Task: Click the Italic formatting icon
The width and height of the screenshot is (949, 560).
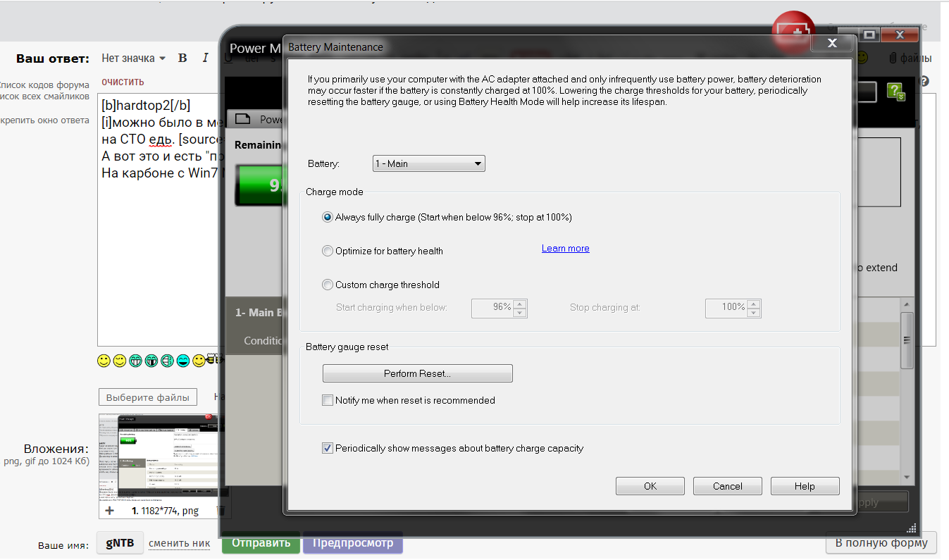Action: tap(205, 58)
